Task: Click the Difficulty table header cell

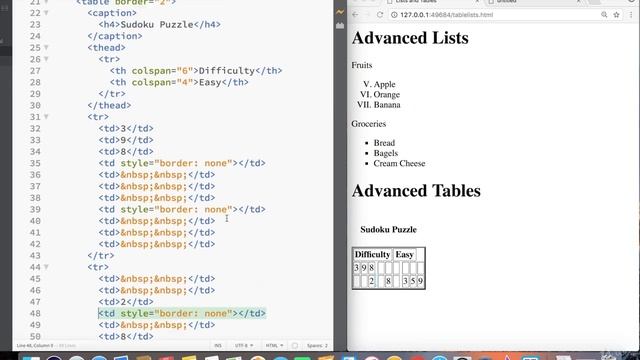Action: (372, 255)
